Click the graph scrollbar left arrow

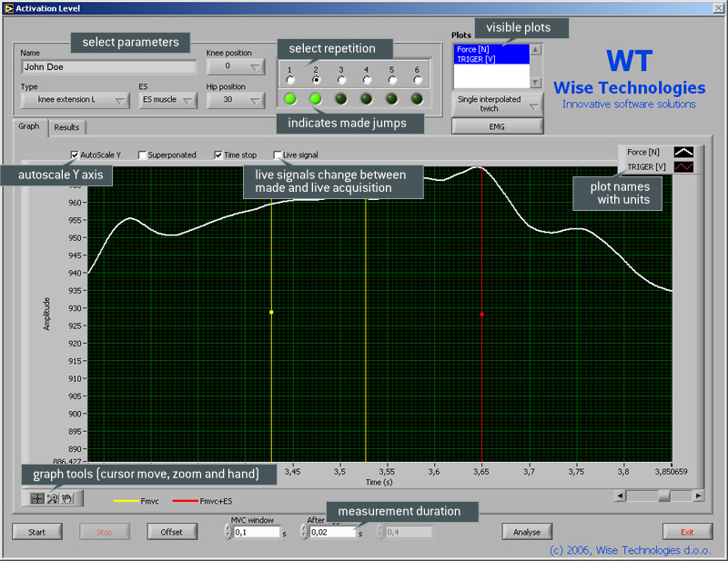point(620,496)
